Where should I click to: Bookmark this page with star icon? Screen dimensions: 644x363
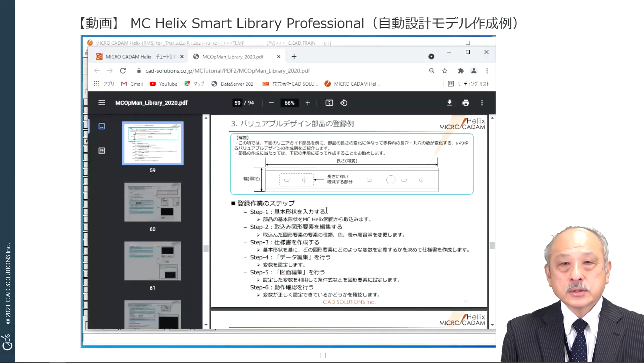445,71
